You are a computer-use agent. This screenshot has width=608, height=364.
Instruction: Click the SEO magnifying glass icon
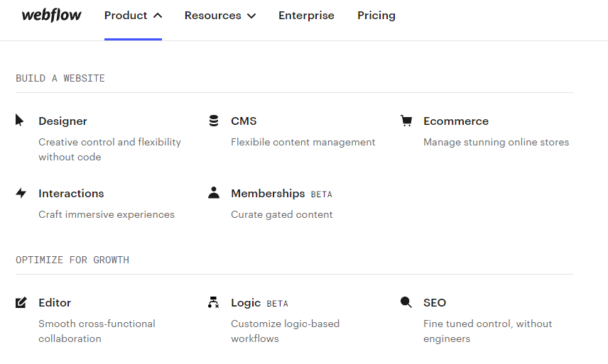(406, 302)
